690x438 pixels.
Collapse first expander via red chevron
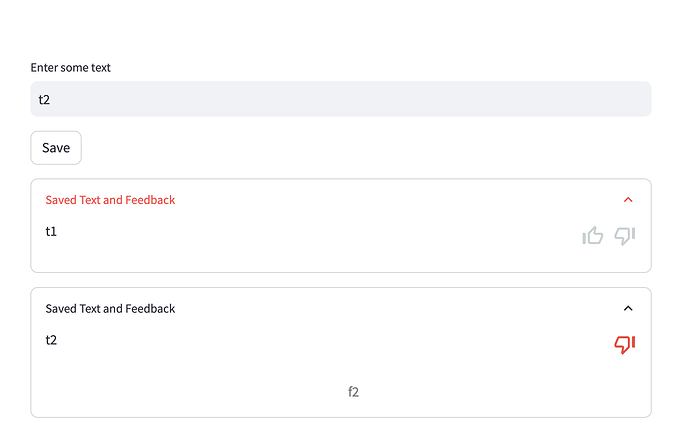(628, 200)
